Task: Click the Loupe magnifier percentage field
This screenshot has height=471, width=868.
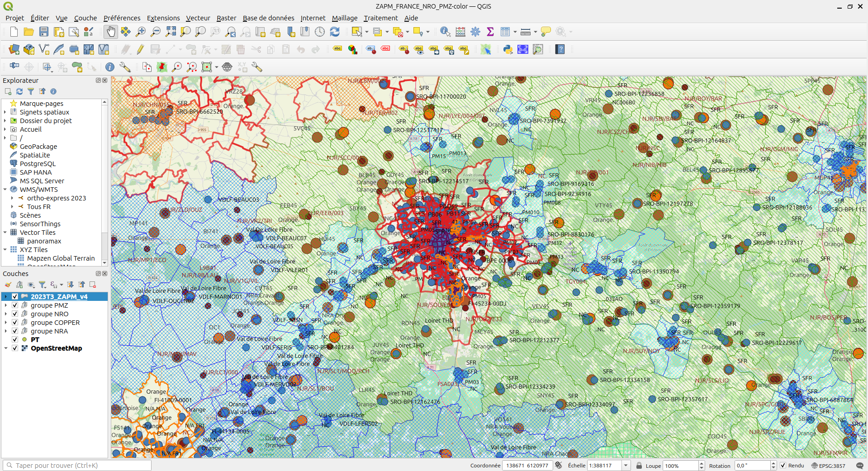Action: (680, 466)
